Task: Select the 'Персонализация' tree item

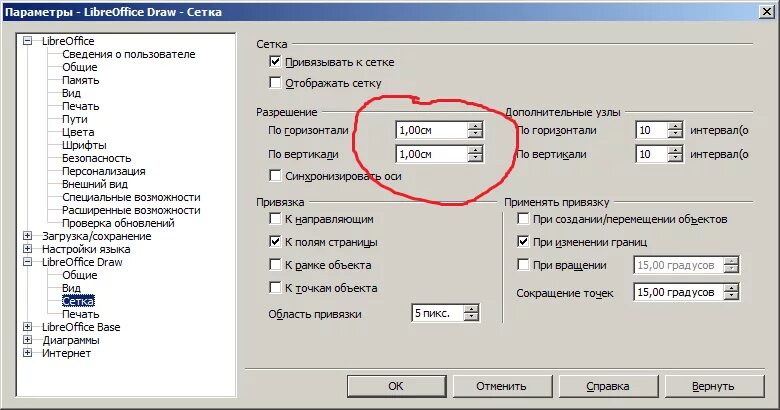Action: pyautogui.click(x=103, y=171)
